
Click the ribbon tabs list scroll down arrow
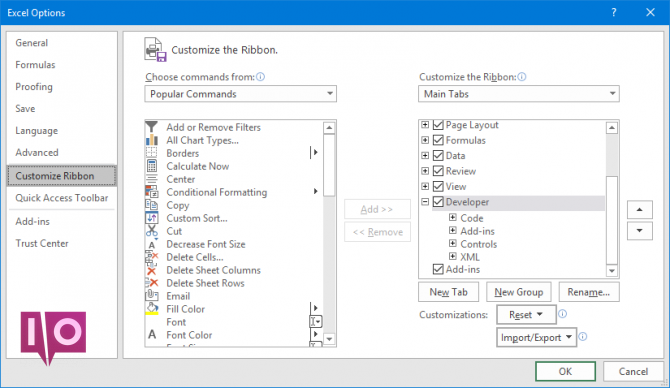[612, 270]
